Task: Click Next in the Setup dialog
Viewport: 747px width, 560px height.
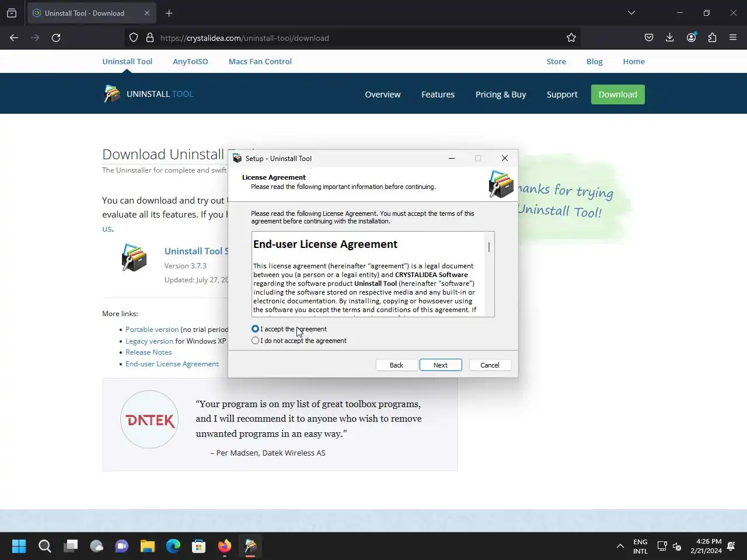Action: pyautogui.click(x=441, y=365)
